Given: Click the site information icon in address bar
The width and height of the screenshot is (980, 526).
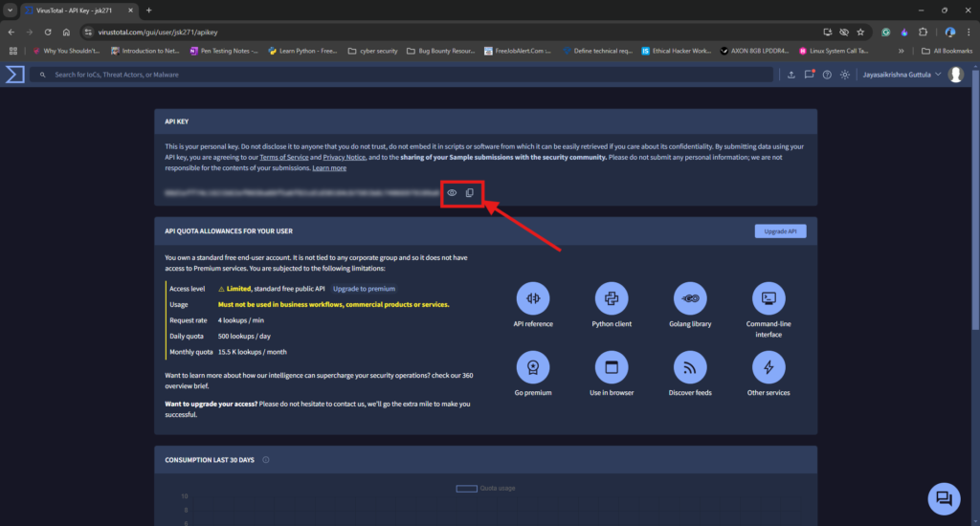Looking at the screenshot, I should pos(88,32).
